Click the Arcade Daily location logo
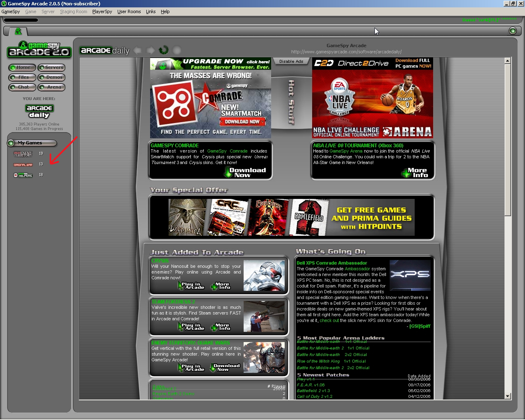 [39, 111]
